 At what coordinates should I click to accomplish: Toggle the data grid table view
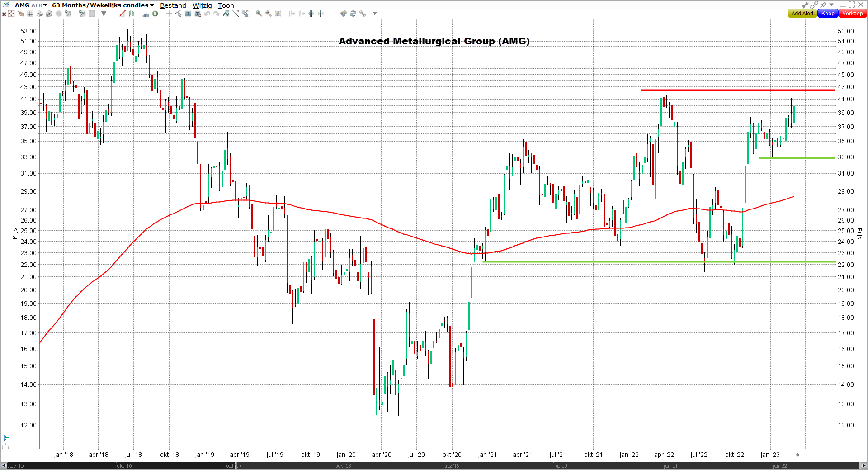30,14
